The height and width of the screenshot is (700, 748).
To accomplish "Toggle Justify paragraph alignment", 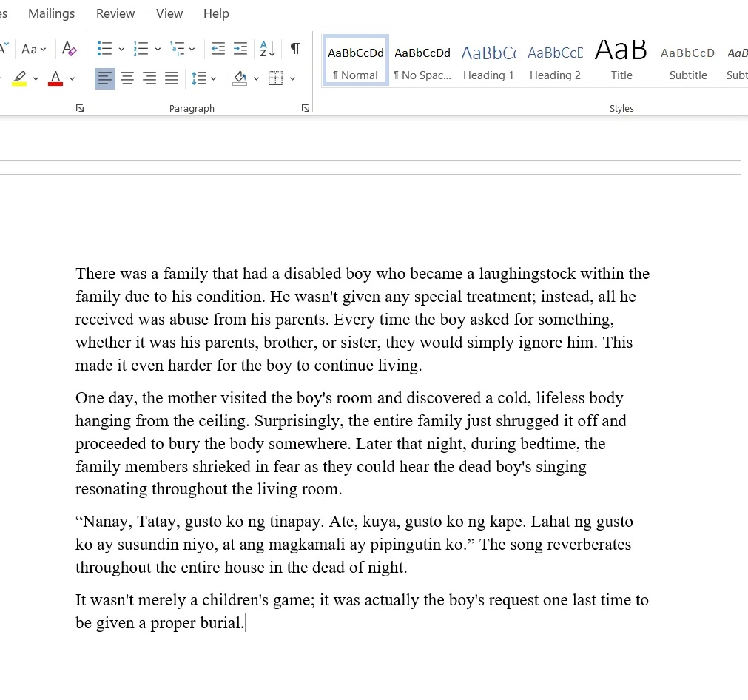I will pyautogui.click(x=172, y=78).
